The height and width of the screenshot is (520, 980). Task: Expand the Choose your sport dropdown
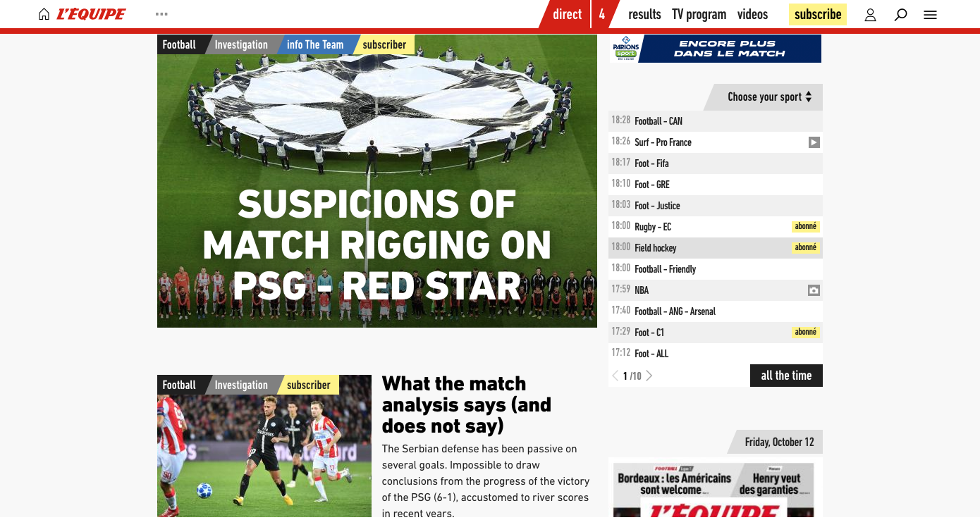point(769,97)
